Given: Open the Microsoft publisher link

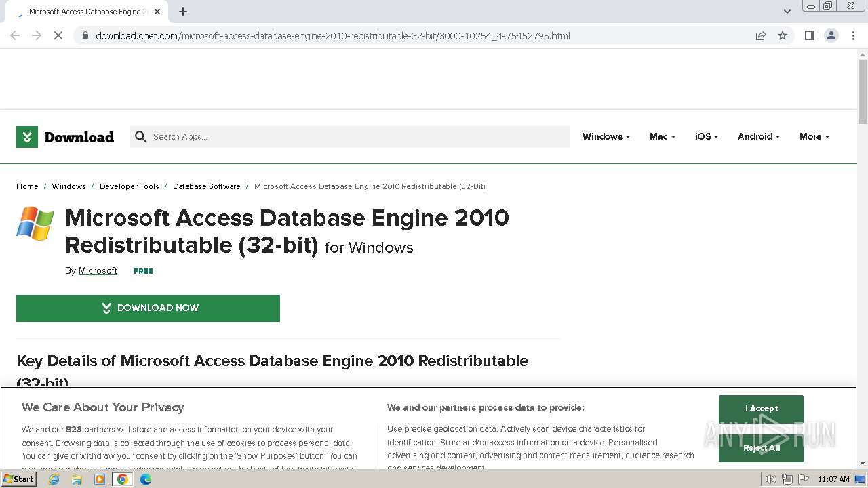Looking at the screenshot, I should pyautogui.click(x=98, y=271).
